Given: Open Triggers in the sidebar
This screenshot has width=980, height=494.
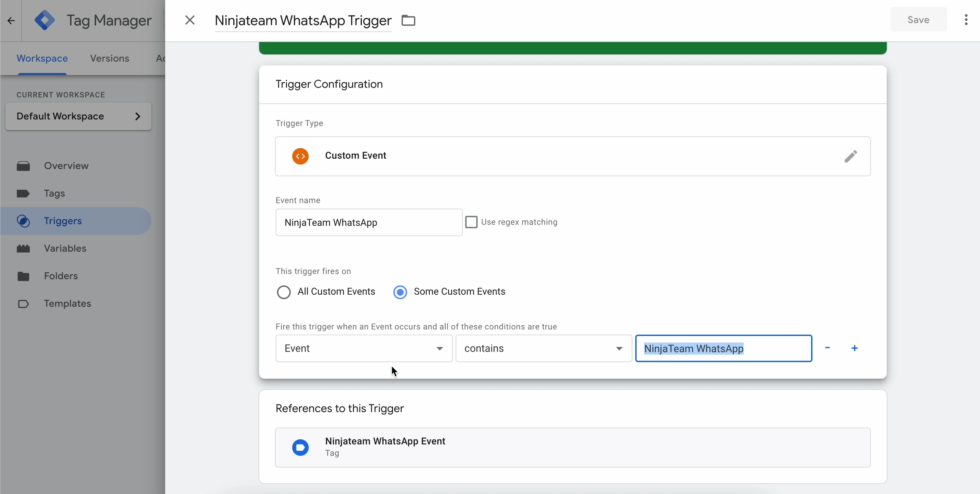Looking at the screenshot, I should [x=76, y=221].
